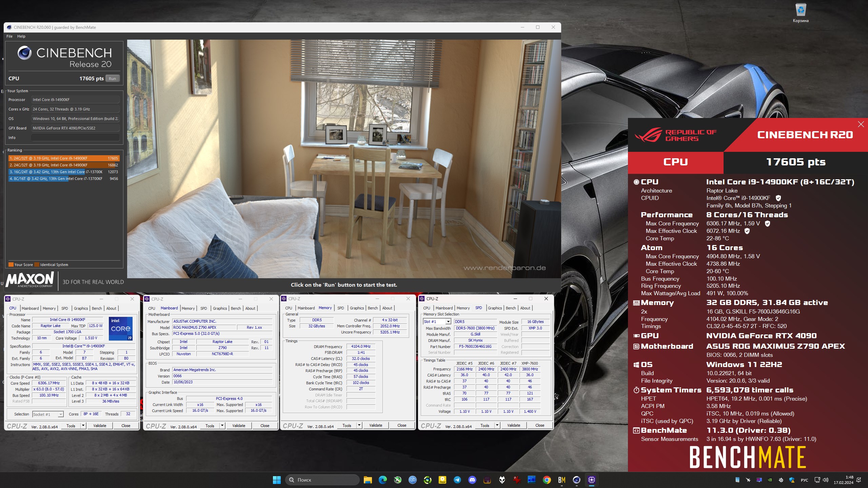Select ranking row 4 i7-13700KF scoring 9456

(x=64, y=179)
